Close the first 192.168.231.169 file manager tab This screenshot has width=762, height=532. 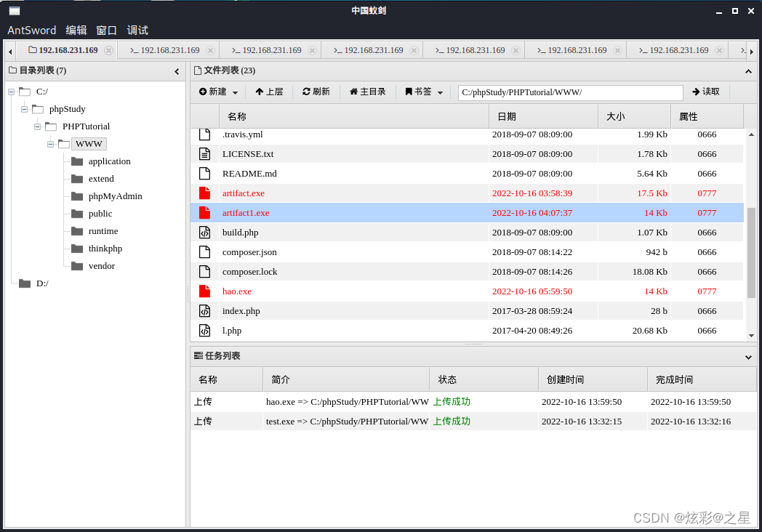pos(109,51)
